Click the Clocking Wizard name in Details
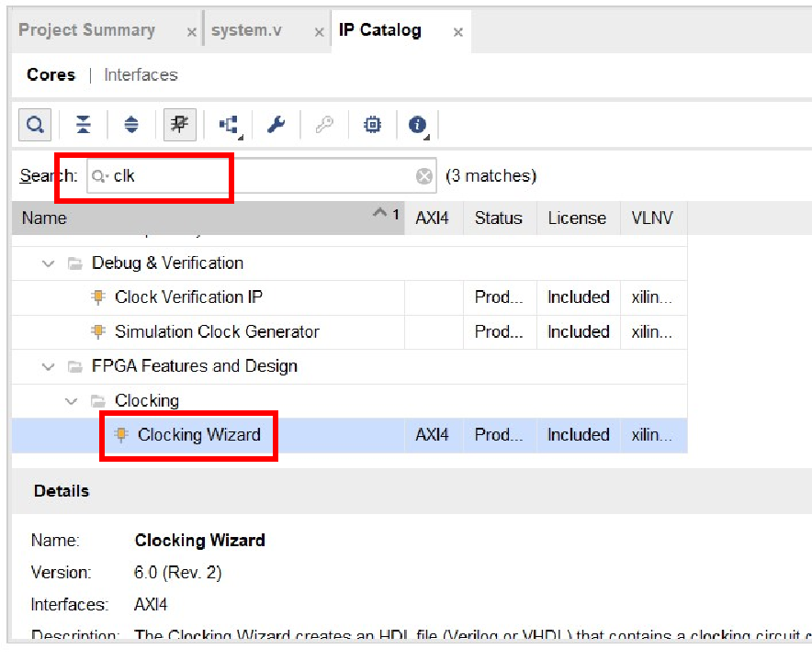 (200, 541)
